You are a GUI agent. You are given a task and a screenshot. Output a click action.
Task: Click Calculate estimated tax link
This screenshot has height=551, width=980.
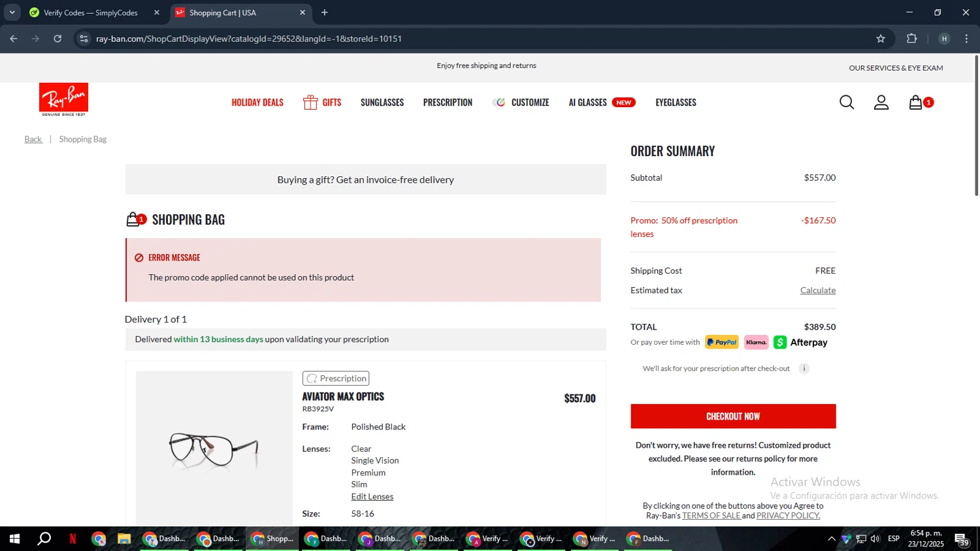818,291
